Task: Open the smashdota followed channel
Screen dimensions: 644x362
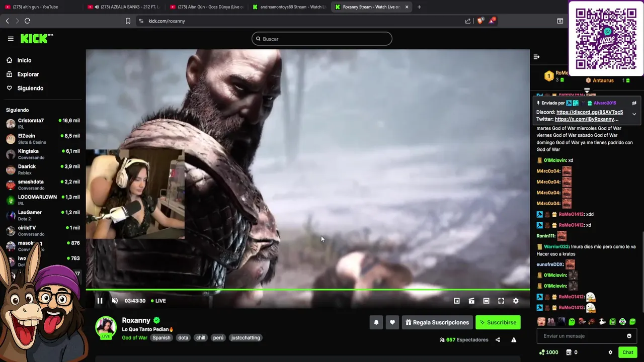Action: click(x=43, y=185)
